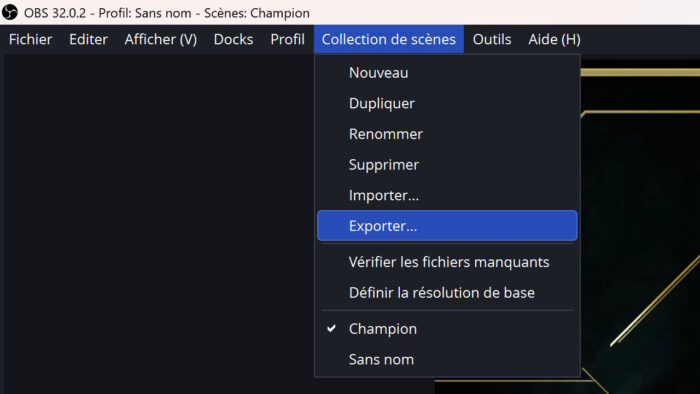700x394 pixels.
Task: Open the Afficher (V) menu
Action: (x=161, y=39)
